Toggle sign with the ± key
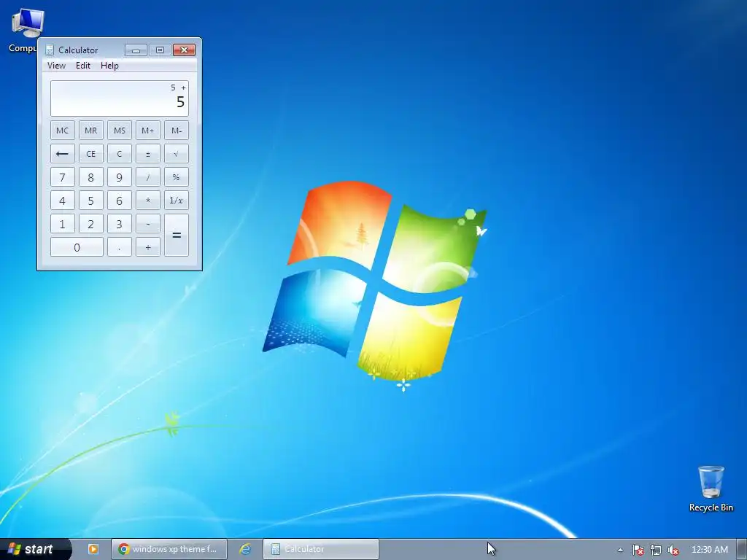The height and width of the screenshot is (560, 747). [147, 154]
